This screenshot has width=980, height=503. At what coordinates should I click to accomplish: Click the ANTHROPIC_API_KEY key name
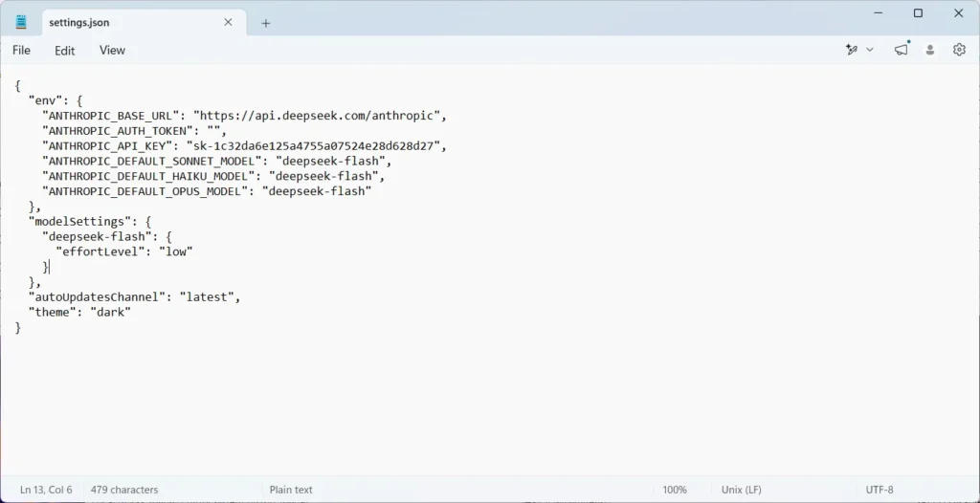[108, 146]
